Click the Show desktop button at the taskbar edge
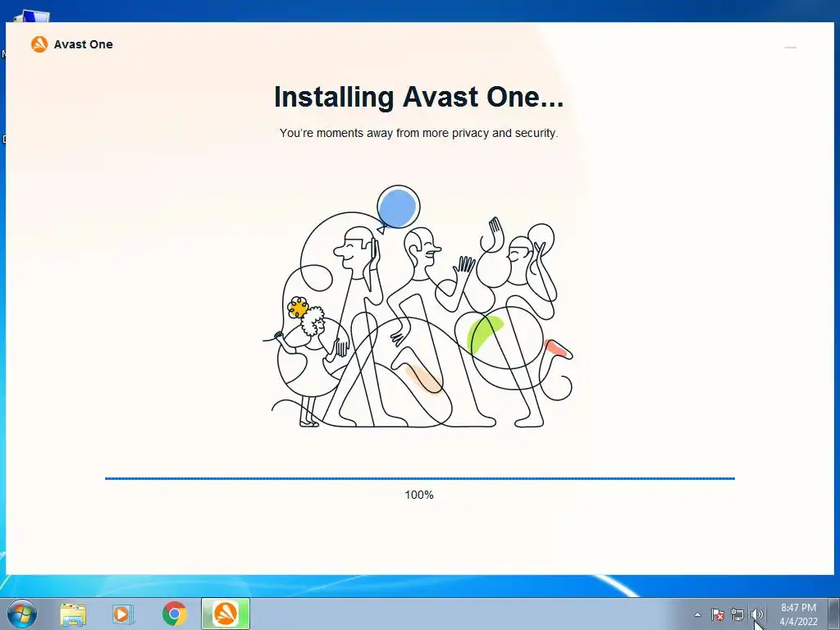Image resolution: width=840 pixels, height=630 pixels. pos(834,614)
